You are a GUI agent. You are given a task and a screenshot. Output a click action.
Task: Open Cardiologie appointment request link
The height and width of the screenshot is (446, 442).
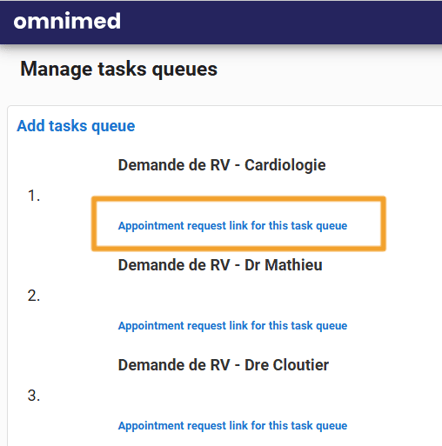[233, 226]
